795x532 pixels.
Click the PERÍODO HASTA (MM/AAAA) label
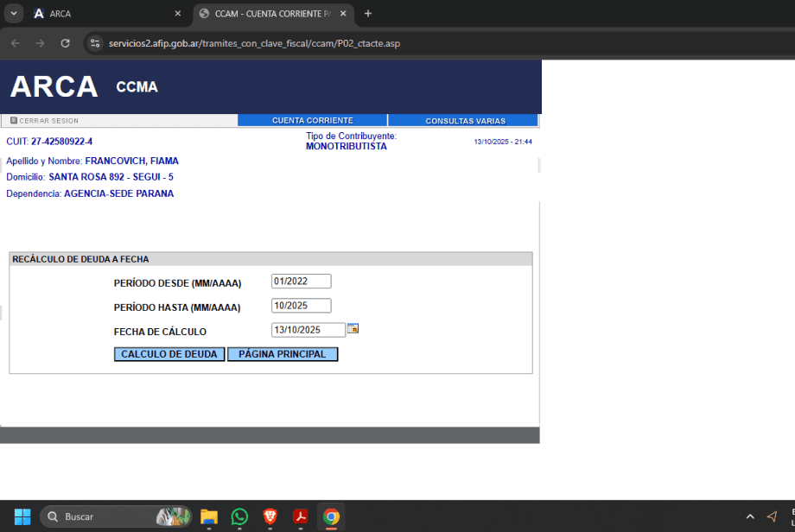177,307
